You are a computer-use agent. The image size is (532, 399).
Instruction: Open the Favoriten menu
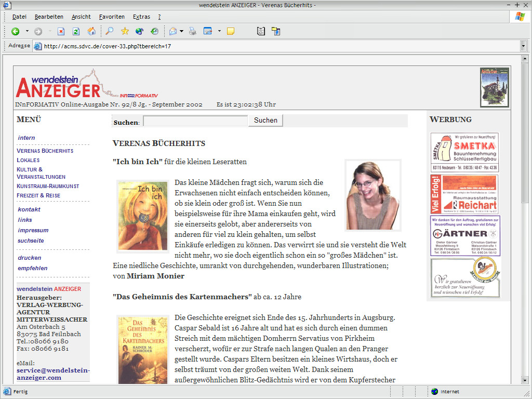coord(112,17)
